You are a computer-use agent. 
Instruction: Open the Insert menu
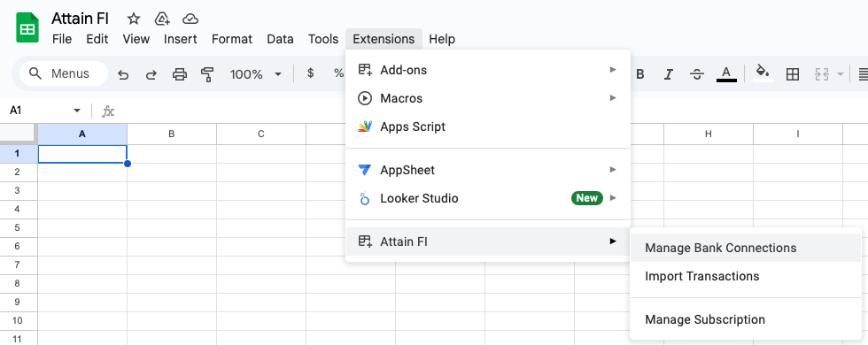[x=181, y=39]
